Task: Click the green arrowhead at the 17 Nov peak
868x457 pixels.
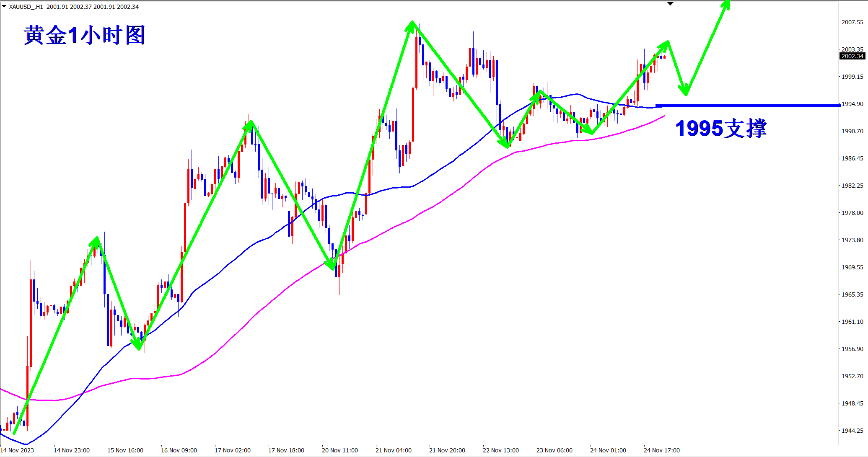Action: tap(250, 124)
